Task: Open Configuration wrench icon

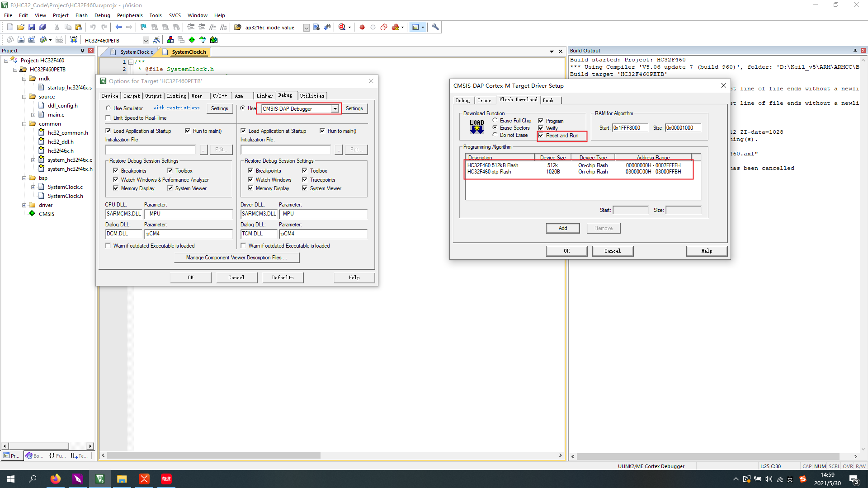Action: [435, 27]
